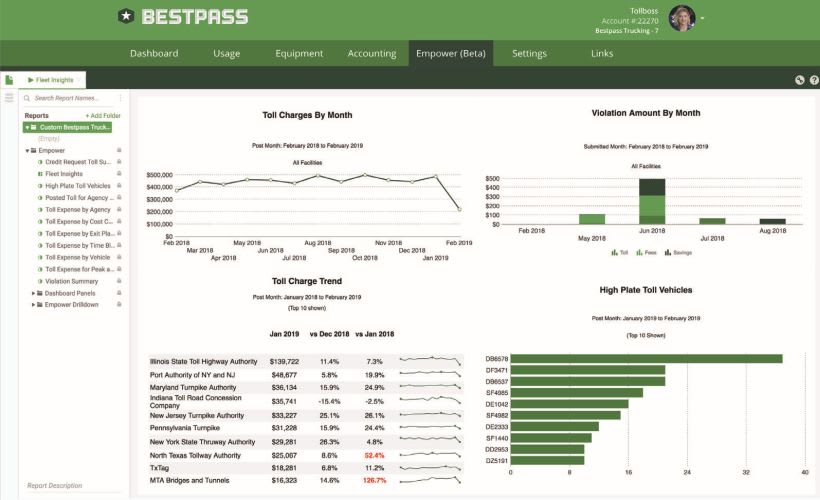Click lock icon on Toll Expense by Agency row
The width and height of the screenshot is (820, 500).
coord(119,210)
